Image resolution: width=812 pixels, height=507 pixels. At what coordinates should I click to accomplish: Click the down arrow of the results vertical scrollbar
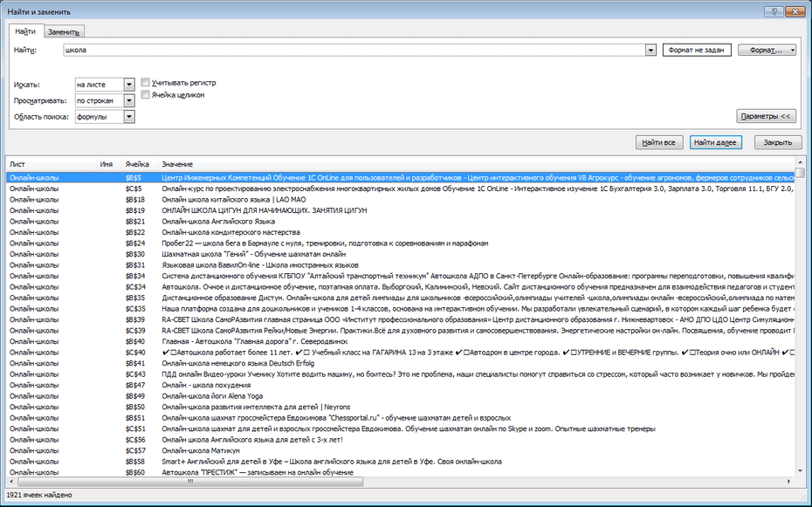pyautogui.click(x=800, y=471)
